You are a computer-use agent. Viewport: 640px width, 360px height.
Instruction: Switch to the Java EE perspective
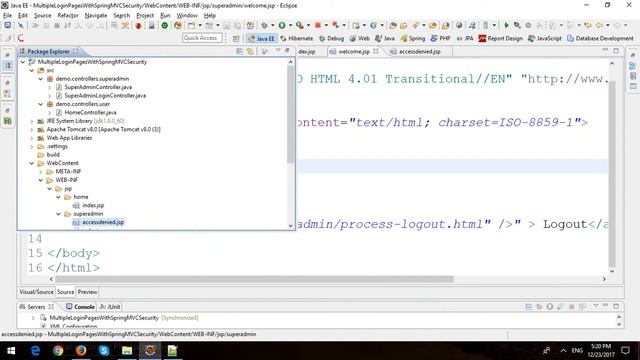coord(261,38)
